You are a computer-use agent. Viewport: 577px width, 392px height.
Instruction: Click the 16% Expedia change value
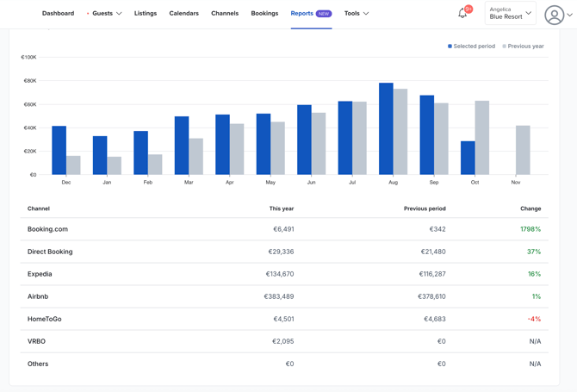[534, 274]
